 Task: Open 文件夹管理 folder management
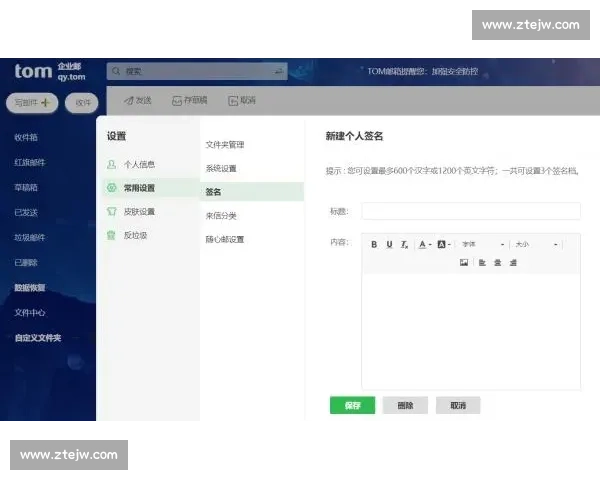click(225, 145)
